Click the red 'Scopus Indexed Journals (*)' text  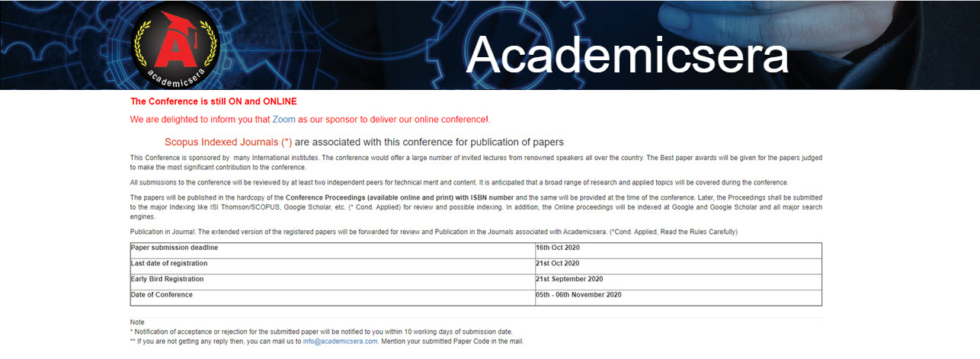(x=228, y=142)
